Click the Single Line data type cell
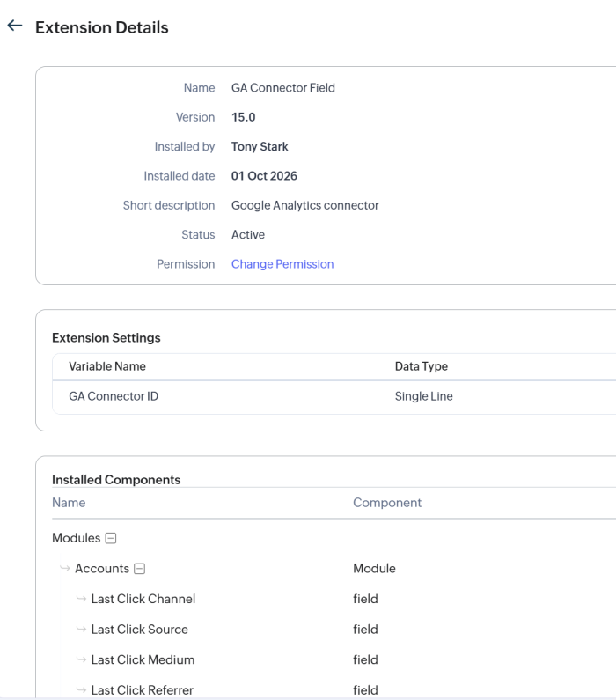The width and height of the screenshot is (616, 700). (x=424, y=396)
